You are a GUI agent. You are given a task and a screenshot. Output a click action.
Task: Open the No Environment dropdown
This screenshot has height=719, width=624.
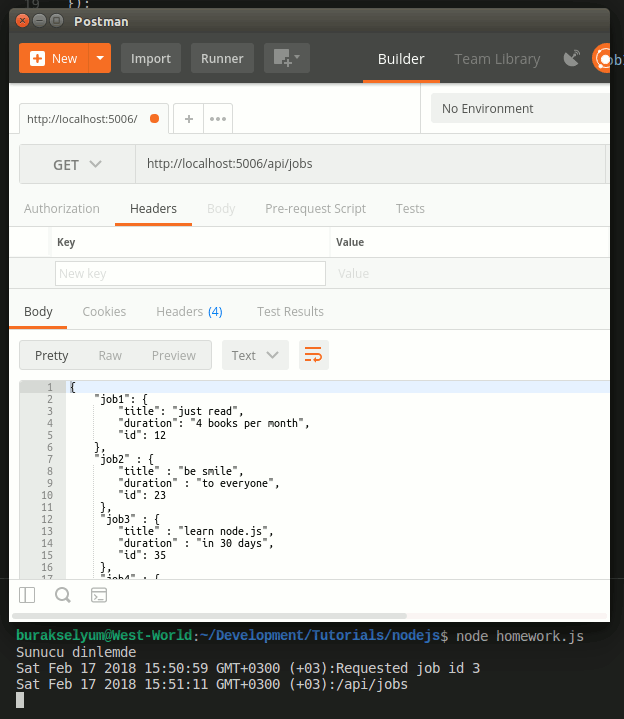(x=520, y=109)
